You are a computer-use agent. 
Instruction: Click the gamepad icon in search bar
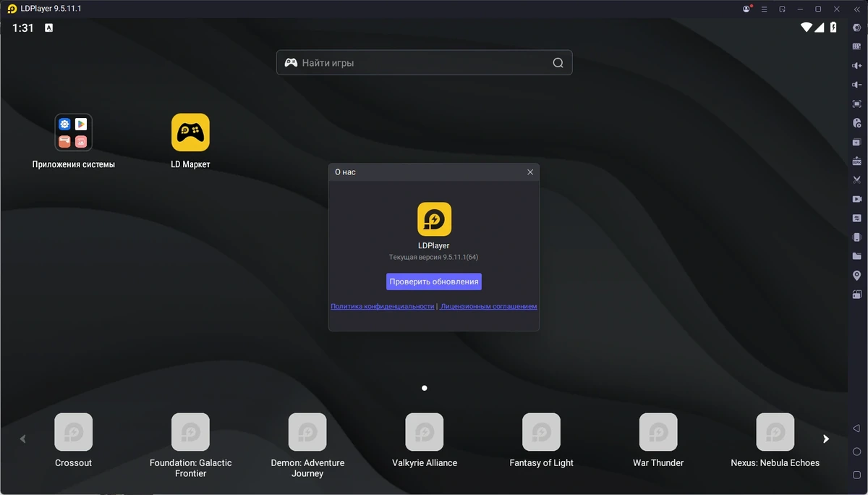coord(291,63)
